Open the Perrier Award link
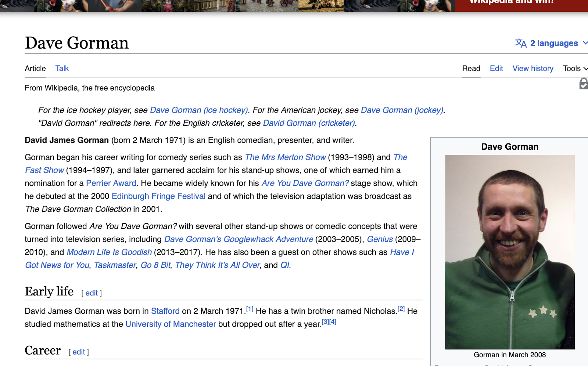The width and height of the screenshot is (588, 366). (x=111, y=183)
